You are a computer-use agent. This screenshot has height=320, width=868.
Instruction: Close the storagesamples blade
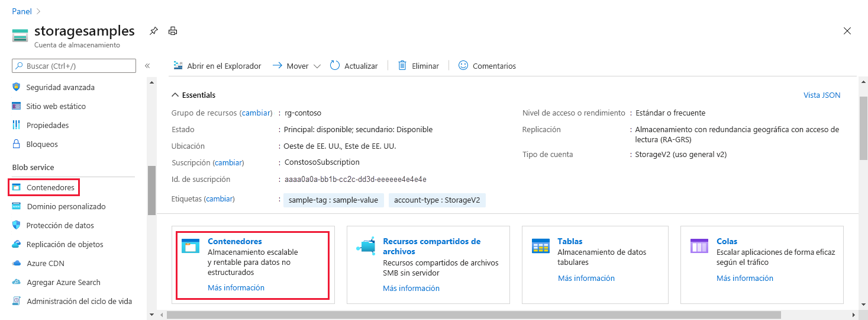(x=847, y=31)
